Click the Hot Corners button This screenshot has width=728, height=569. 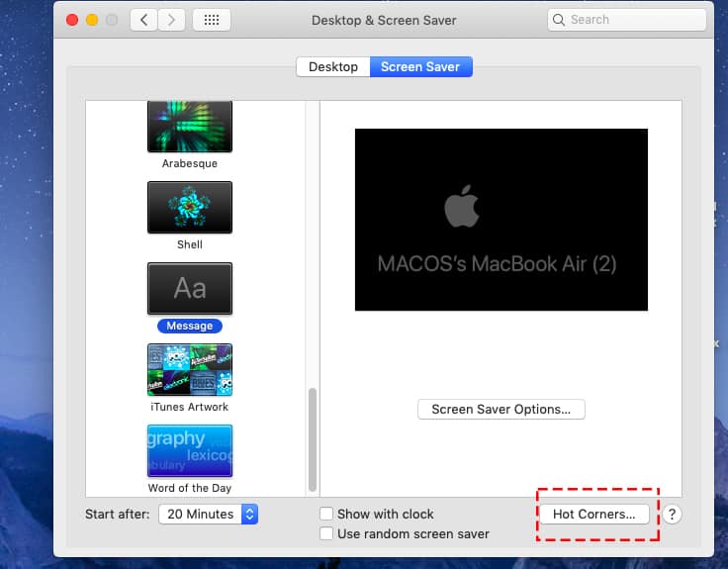pos(593,514)
